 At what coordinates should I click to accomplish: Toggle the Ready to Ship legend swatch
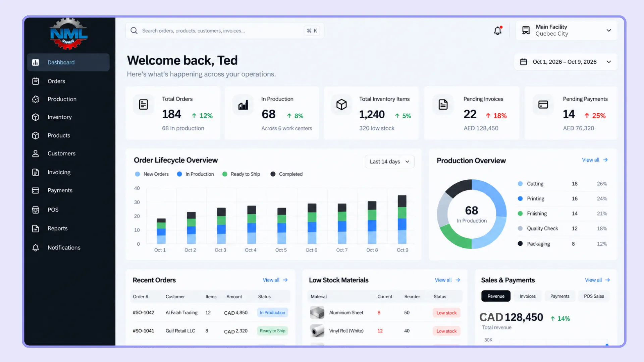tap(225, 174)
